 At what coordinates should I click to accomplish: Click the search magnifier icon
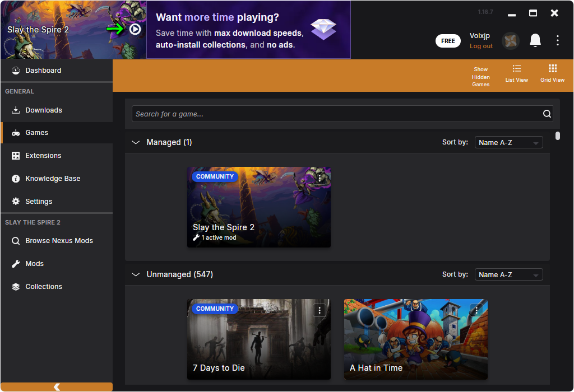click(547, 114)
